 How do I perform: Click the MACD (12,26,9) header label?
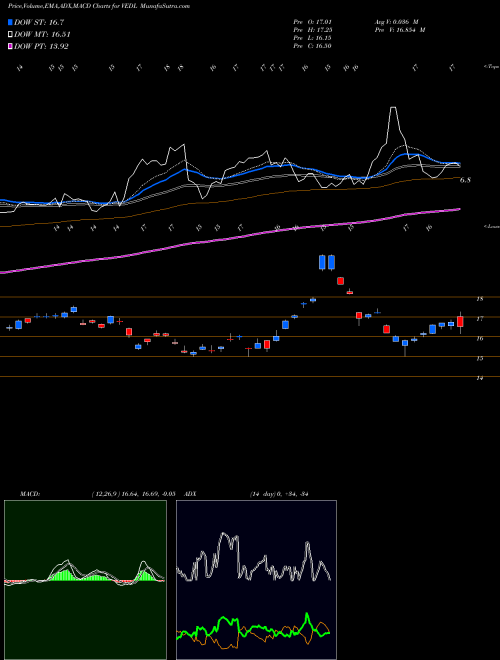point(97,494)
